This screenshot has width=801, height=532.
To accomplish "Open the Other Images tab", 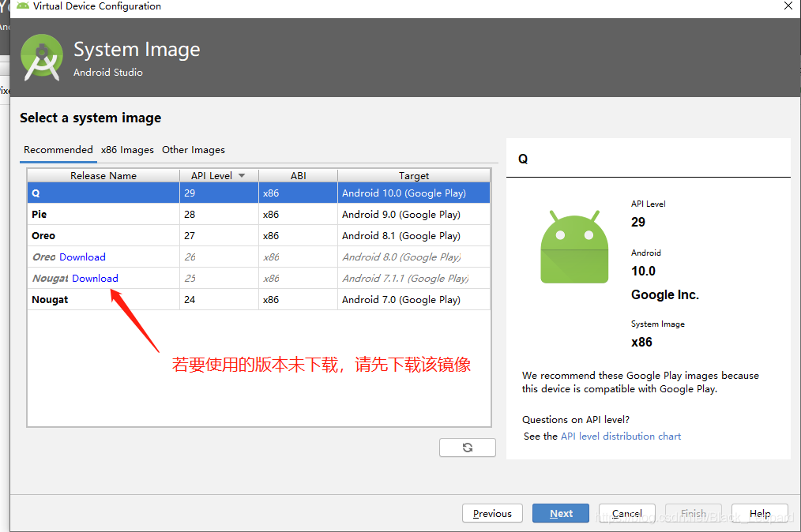I will (193, 150).
